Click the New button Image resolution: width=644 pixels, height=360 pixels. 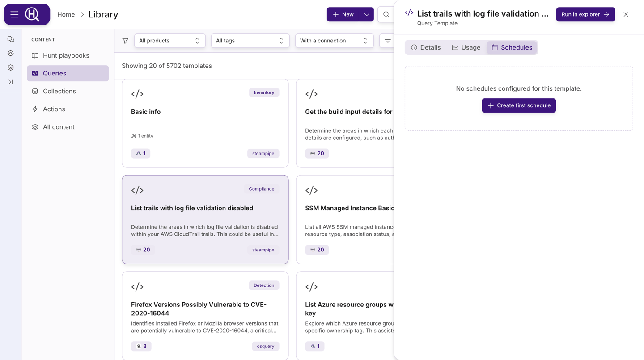coord(343,14)
